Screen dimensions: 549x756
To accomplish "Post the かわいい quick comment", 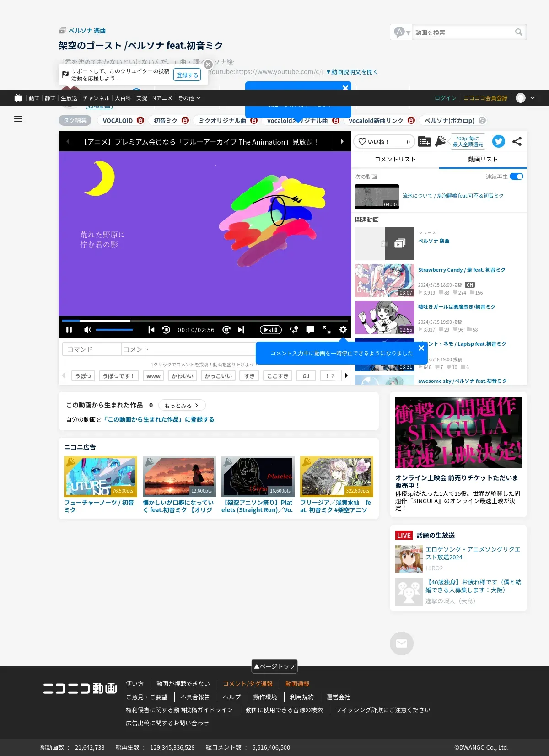I will click(183, 376).
